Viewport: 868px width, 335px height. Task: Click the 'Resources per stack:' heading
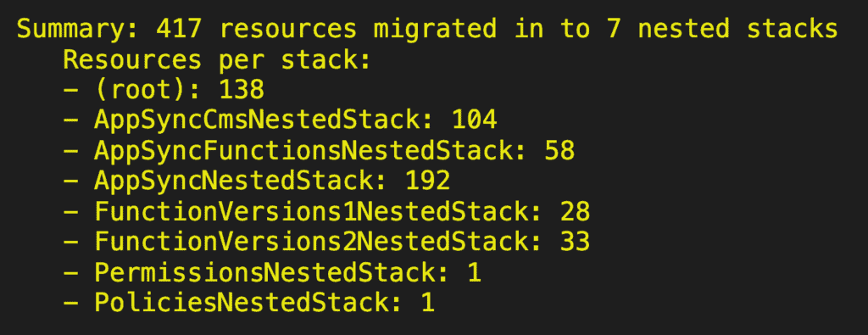216,60
